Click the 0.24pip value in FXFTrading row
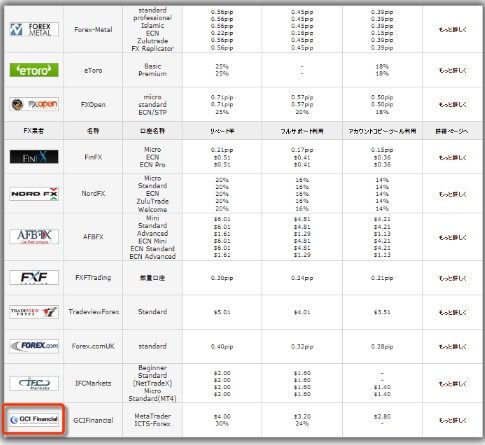The width and height of the screenshot is (485, 445). coord(302,278)
